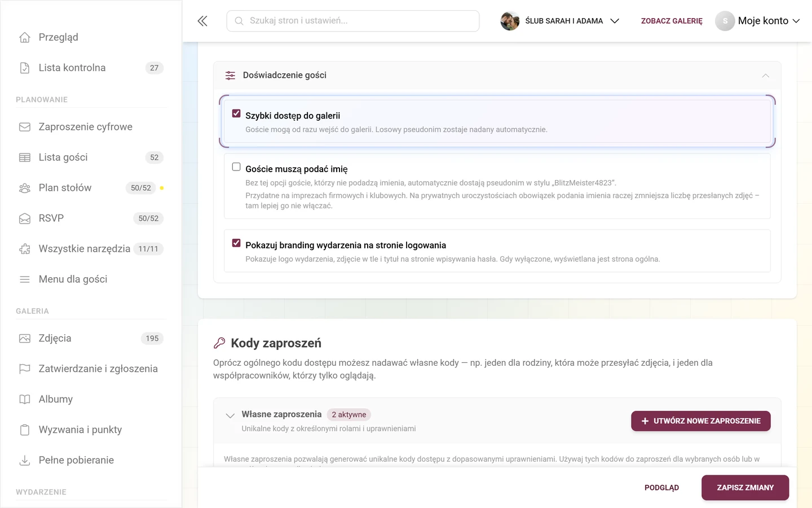Toggle the Własne zaproszenia chevron
The width and height of the screenshot is (812, 508).
[x=230, y=416]
